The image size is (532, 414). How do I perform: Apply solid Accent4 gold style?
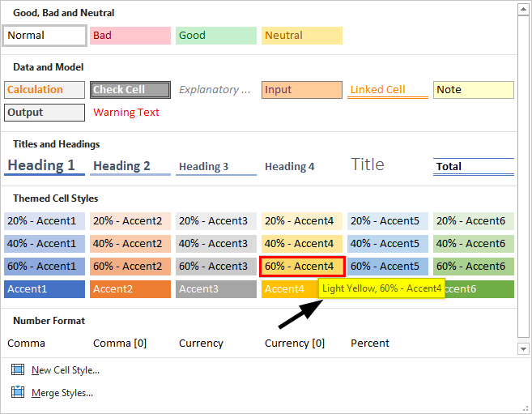point(289,289)
